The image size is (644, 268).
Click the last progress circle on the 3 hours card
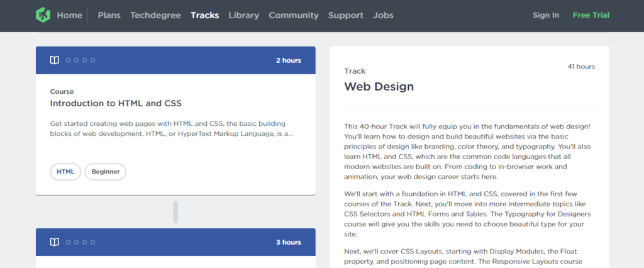click(93, 242)
